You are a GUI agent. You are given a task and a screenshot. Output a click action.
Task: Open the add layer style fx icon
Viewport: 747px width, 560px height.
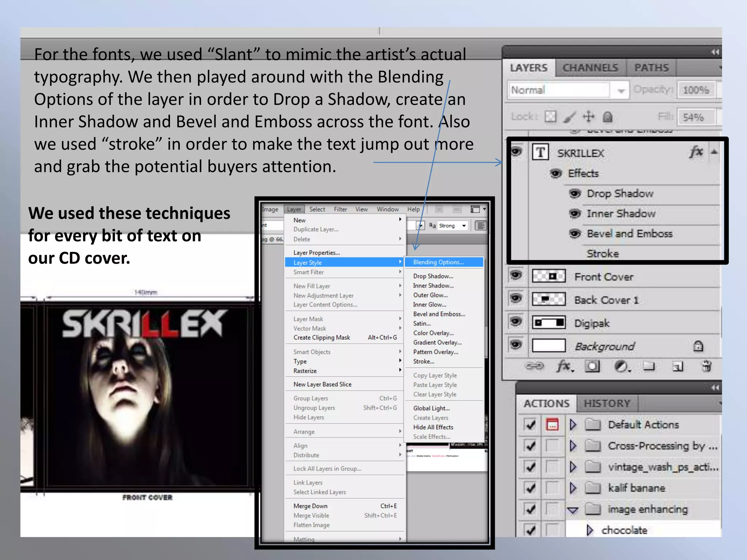(x=564, y=366)
